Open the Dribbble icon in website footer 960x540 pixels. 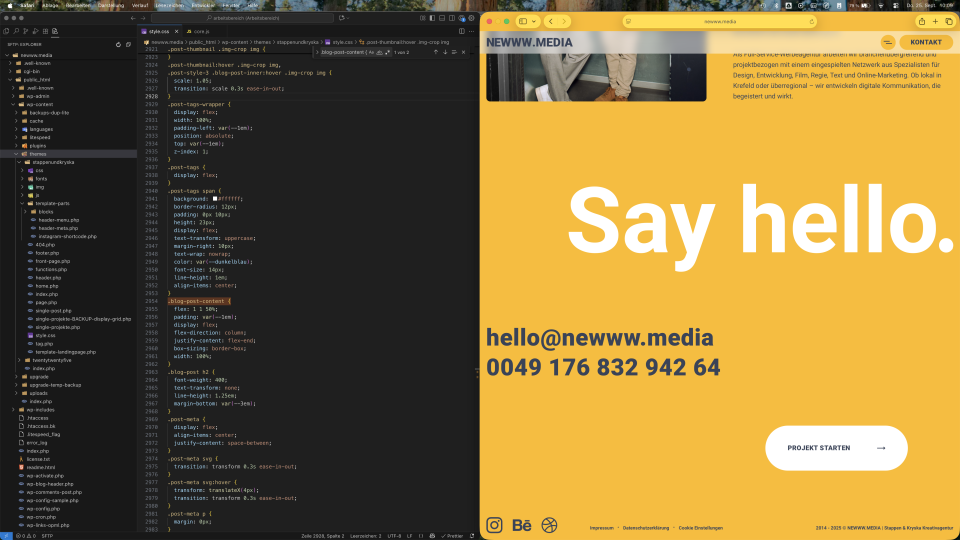click(549, 525)
